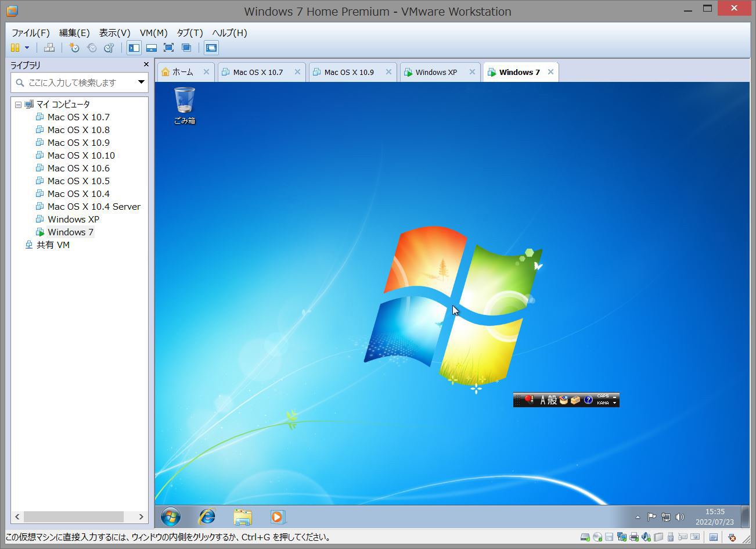The image size is (756, 549).
Task: Click Show desktop strip in guest taskbar
Action: pyautogui.click(x=745, y=516)
